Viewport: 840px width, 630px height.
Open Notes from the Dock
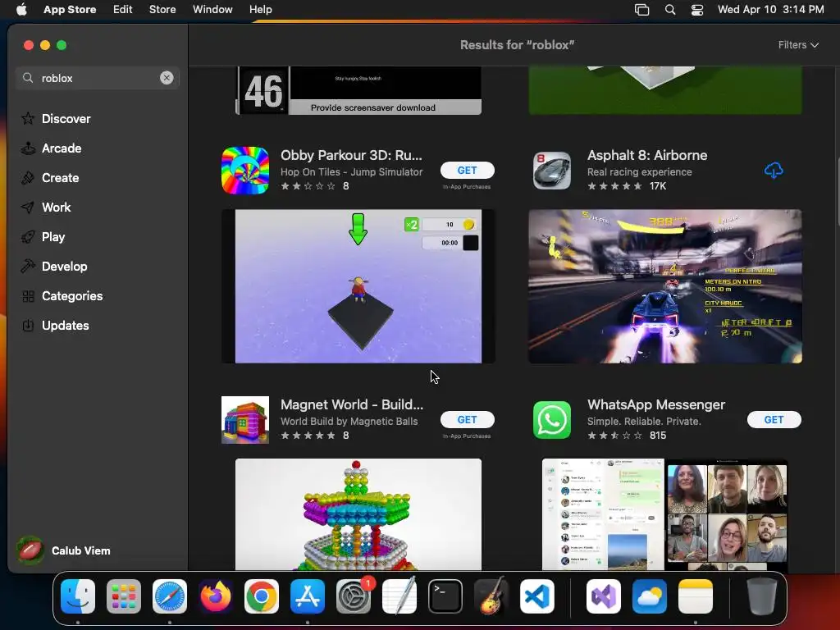point(696,596)
